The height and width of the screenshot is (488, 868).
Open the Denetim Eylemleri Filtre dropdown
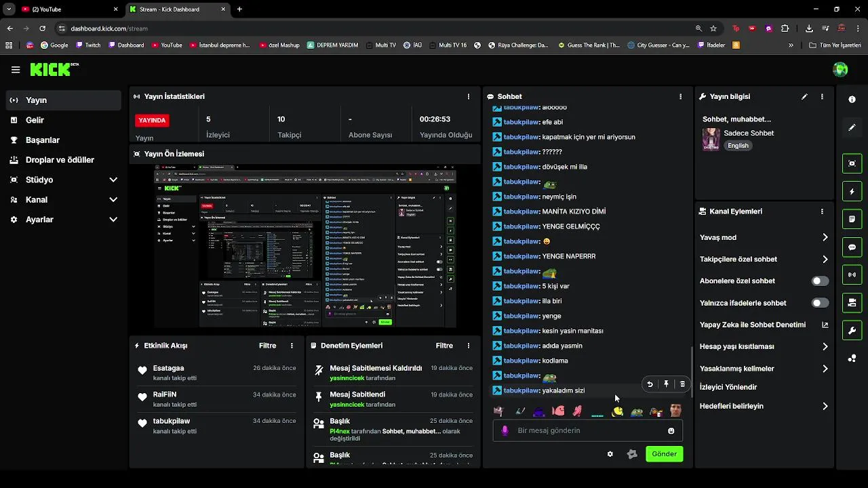(x=444, y=346)
